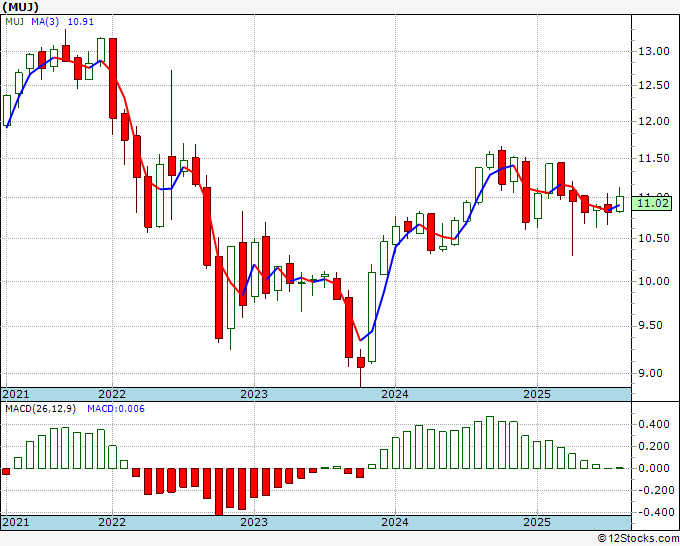The image size is (680, 546).
Task: Click the 10.00 price axis label
Action: pos(654,281)
